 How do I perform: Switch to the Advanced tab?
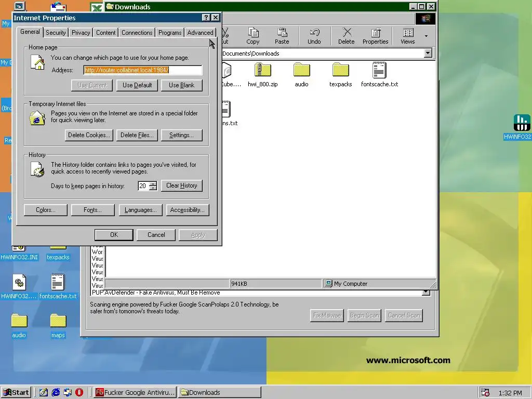(200, 33)
